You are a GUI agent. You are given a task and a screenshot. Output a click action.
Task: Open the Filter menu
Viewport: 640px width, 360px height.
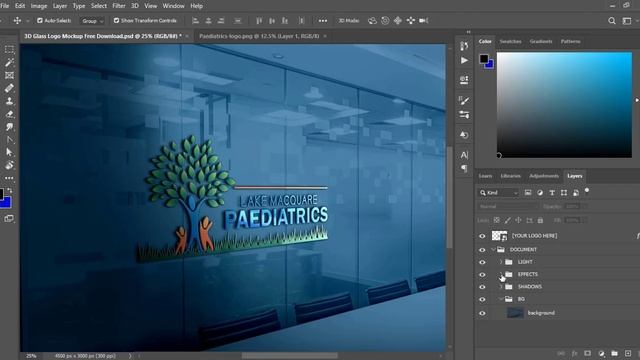point(119,6)
